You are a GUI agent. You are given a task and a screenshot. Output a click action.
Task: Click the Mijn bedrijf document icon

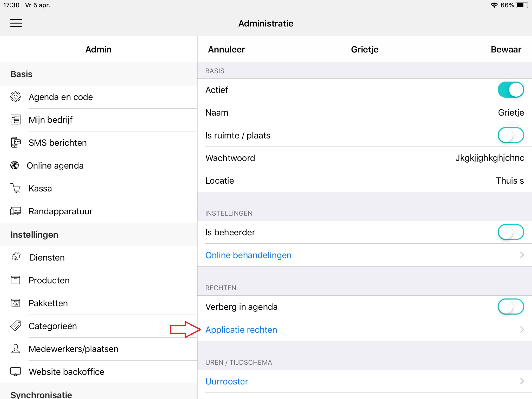(x=16, y=120)
